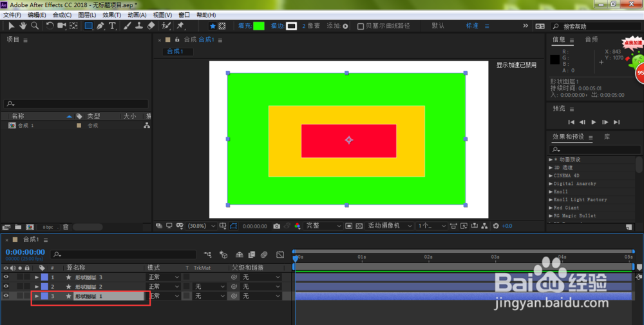The width and height of the screenshot is (644, 325).
Task: Click the interpret footage icon in project panel
Action: click(x=6, y=227)
